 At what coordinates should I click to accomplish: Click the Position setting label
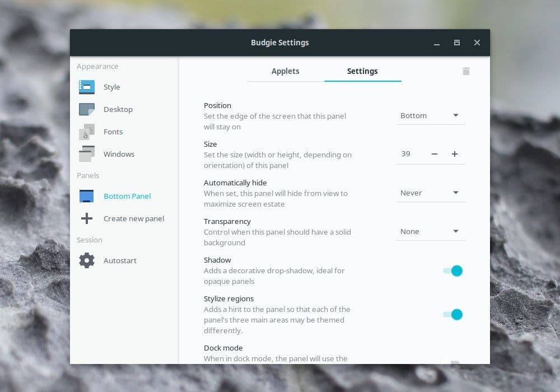[x=217, y=106]
